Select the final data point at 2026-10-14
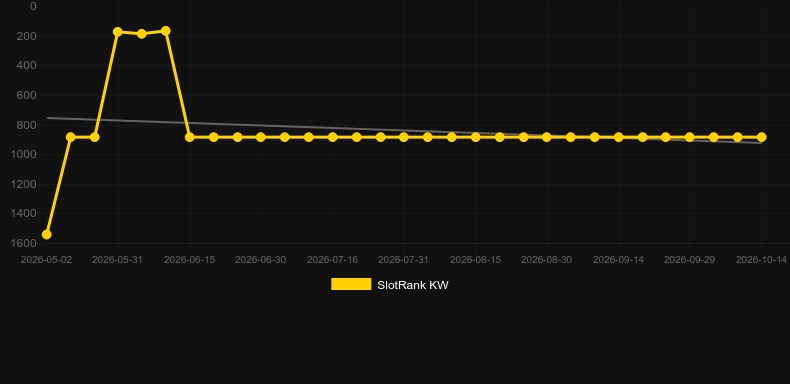 (761, 137)
